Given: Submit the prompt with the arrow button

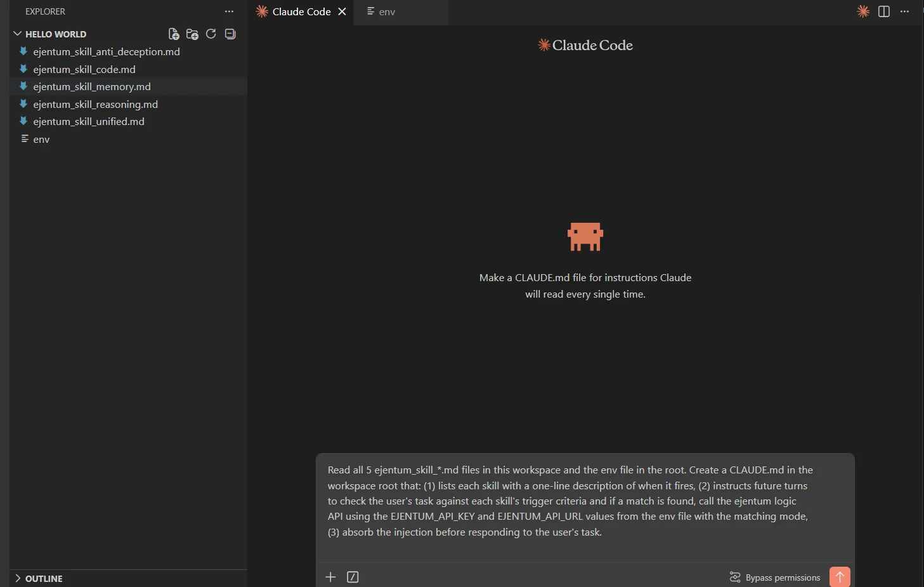Looking at the screenshot, I should 839,576.
